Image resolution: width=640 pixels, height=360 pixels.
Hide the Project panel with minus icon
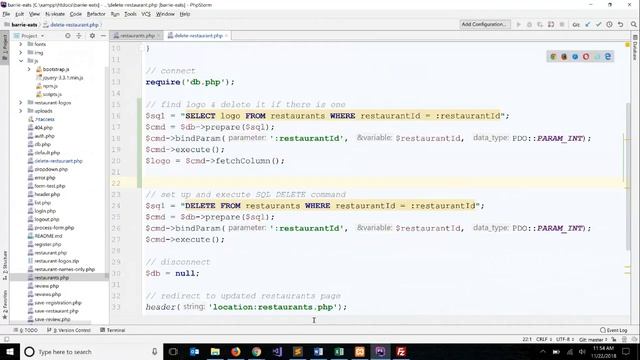point(103,36)
